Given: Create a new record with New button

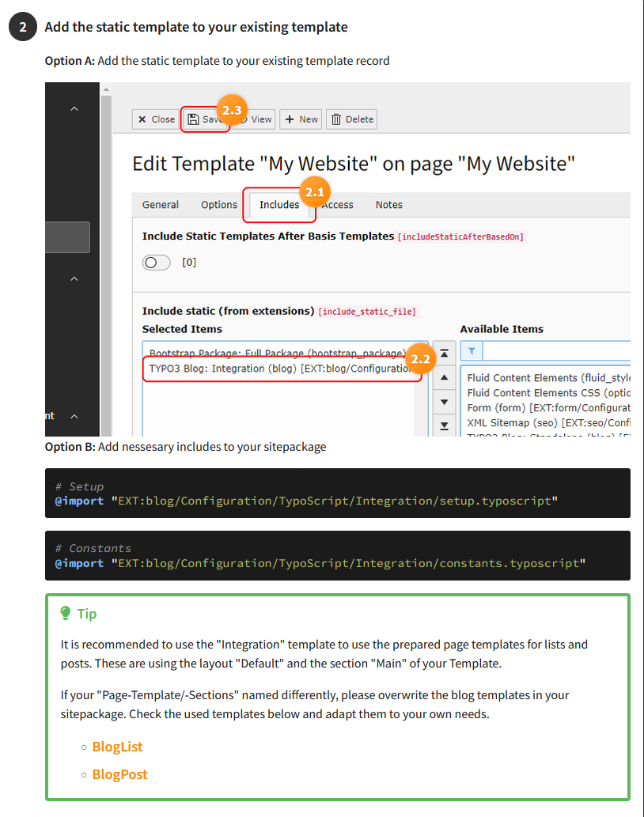Looking at the screenshot, I should 301,119.
